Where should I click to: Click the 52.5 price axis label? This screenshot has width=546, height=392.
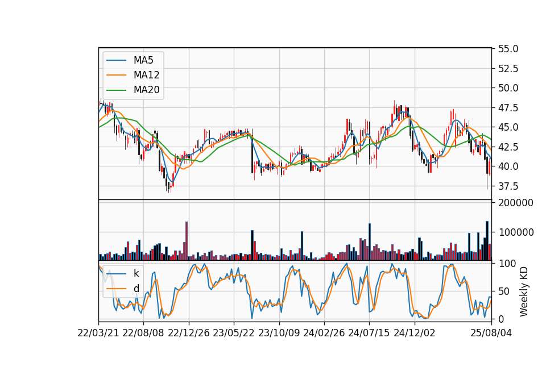coord(508,69)
